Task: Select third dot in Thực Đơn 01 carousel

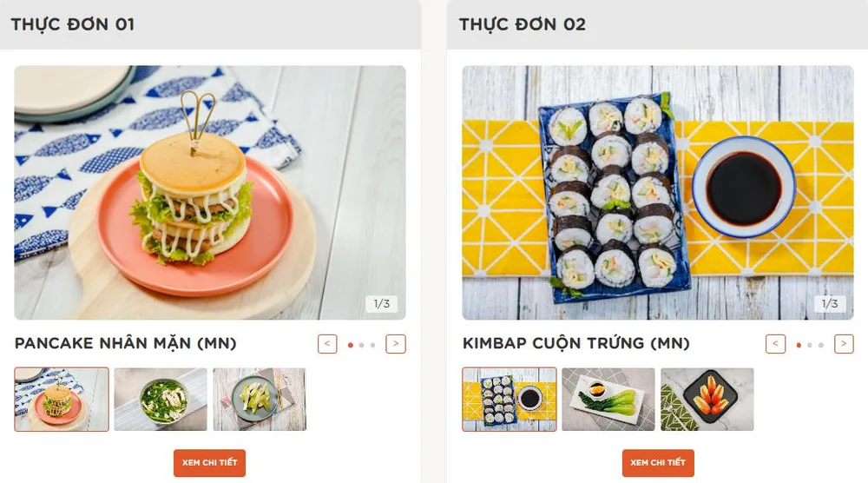Action: [x=372, y=345]
